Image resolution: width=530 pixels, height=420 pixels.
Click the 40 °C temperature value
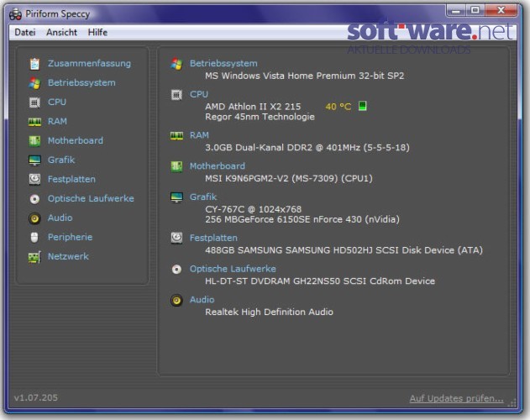click(338, 107)
